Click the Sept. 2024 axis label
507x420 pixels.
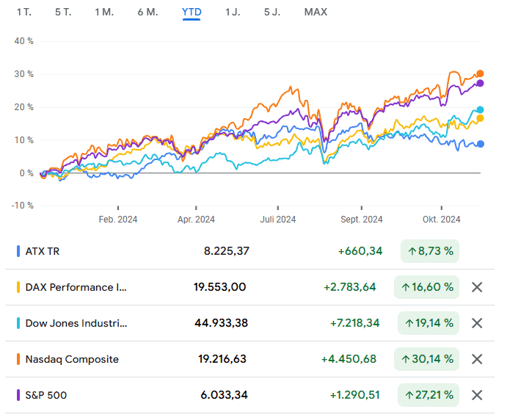[362, 220]
